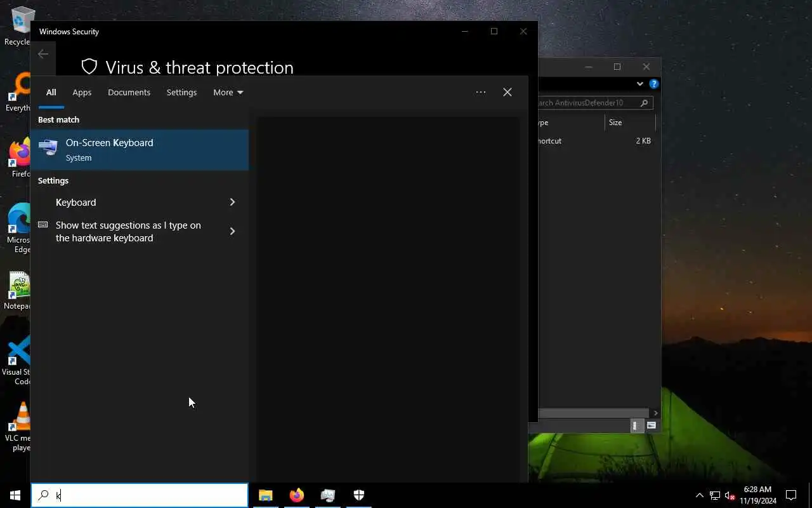Image resolution: width=812 pixels, height=508 pixels.
Task: Open the Windows Start menu
Action: [15, 495]
